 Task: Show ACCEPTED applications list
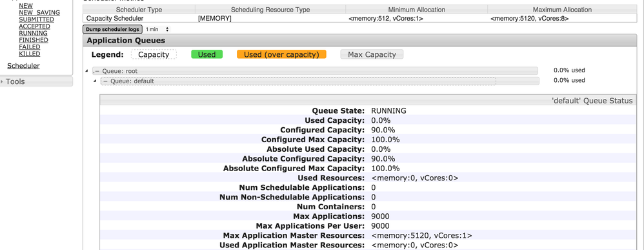click(34, 26)
